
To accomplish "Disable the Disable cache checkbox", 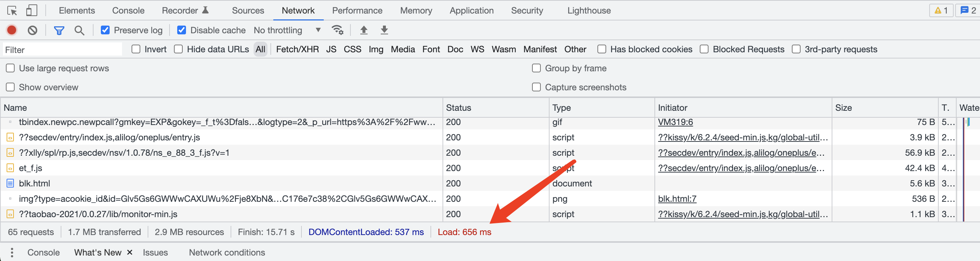I will coord(182,30).
